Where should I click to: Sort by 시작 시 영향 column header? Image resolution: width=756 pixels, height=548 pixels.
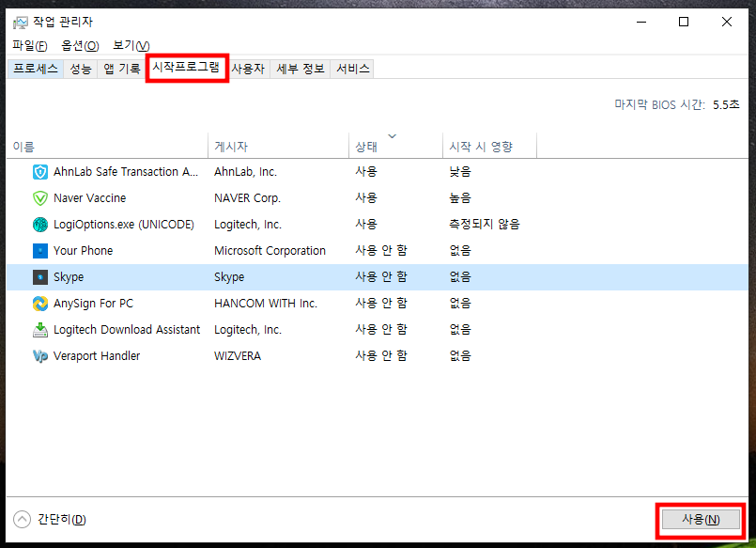tap(489, 146)
